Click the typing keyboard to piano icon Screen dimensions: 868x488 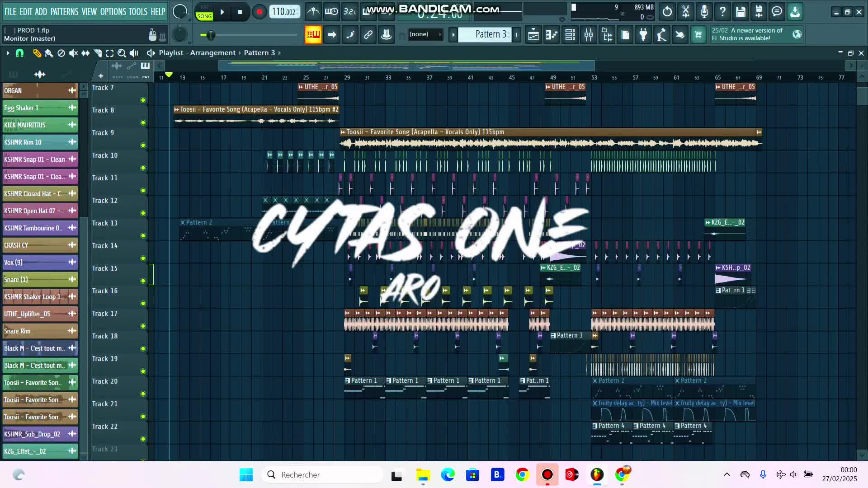(x=313, y=34)
